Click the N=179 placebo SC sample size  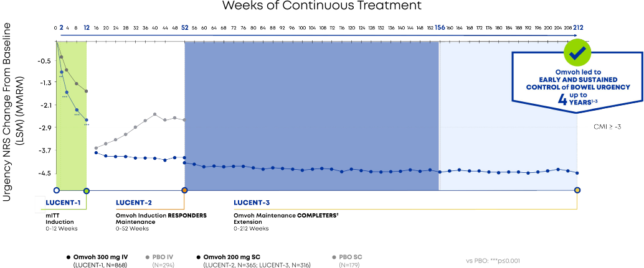(348, 265)
